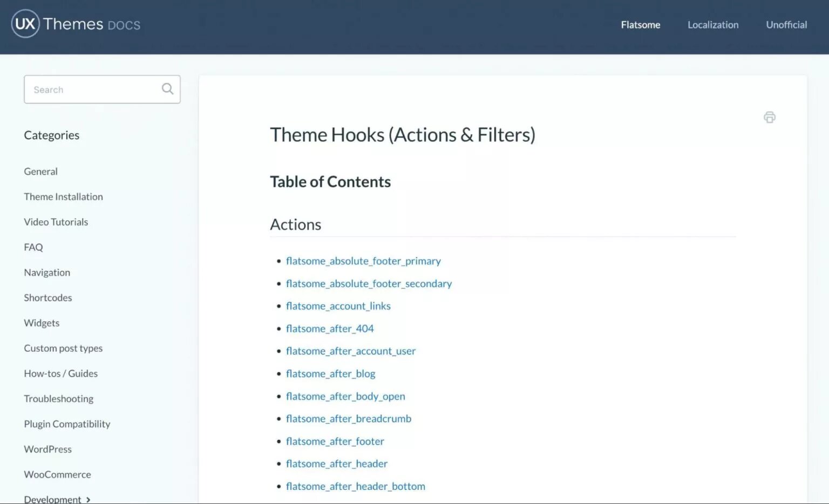
Task: Open the Flatsome menu item
Action: pyautogui.click(x=640, y=25)
